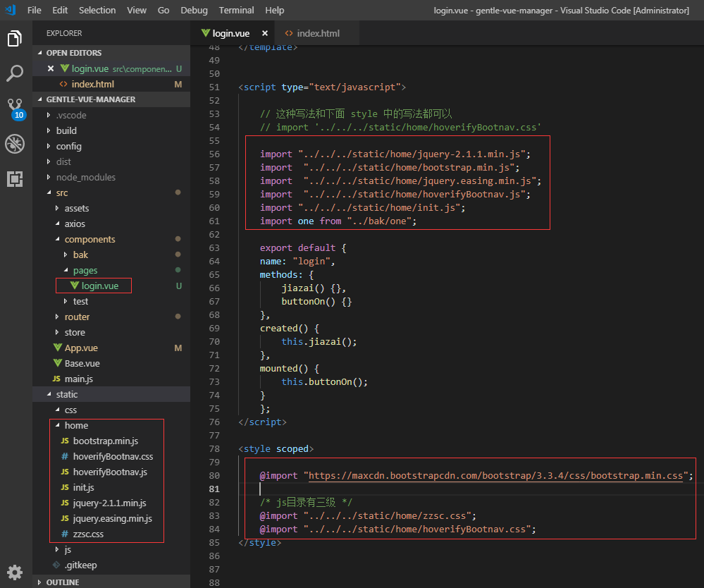
Task: Expand the node_modules folder
Action: [x=111, y=177]
